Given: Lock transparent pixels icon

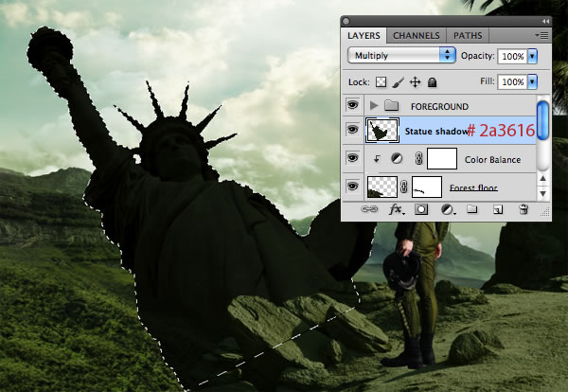Looking at the screenshot, I should pos(381,82).
